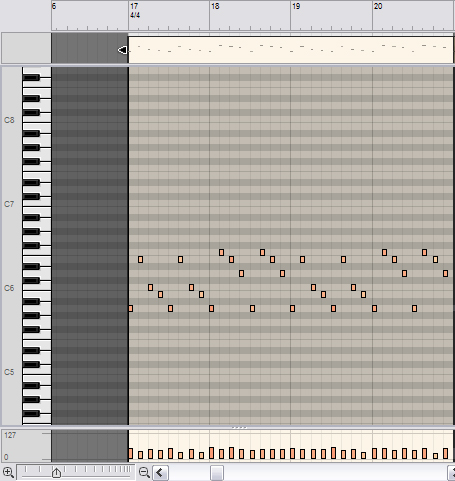Viewport: 455px width, 481px height.
Task: Click the horizontal zoom slider handle
Action: click(x=56, y=472)
